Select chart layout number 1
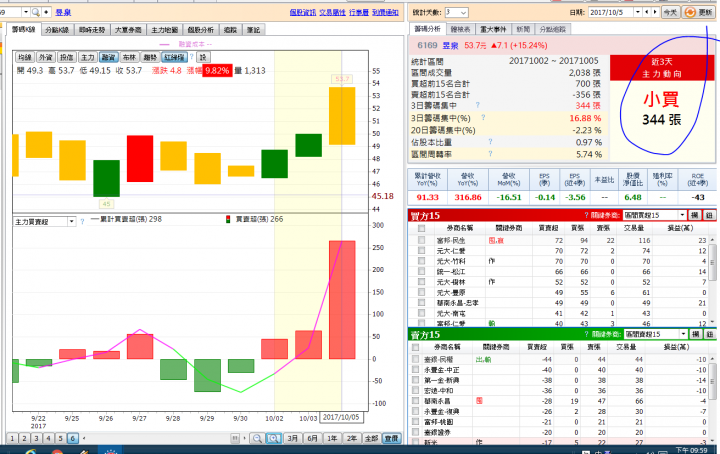The height and width of the screenshot is (454, 720). [x=12, y=438]
